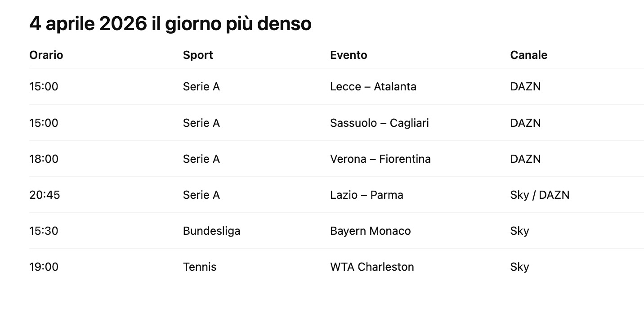Click the Bayern Monaco event cell
Viewport: 644px width, 313px height.
pyautogui.click(x=370, y=231)
